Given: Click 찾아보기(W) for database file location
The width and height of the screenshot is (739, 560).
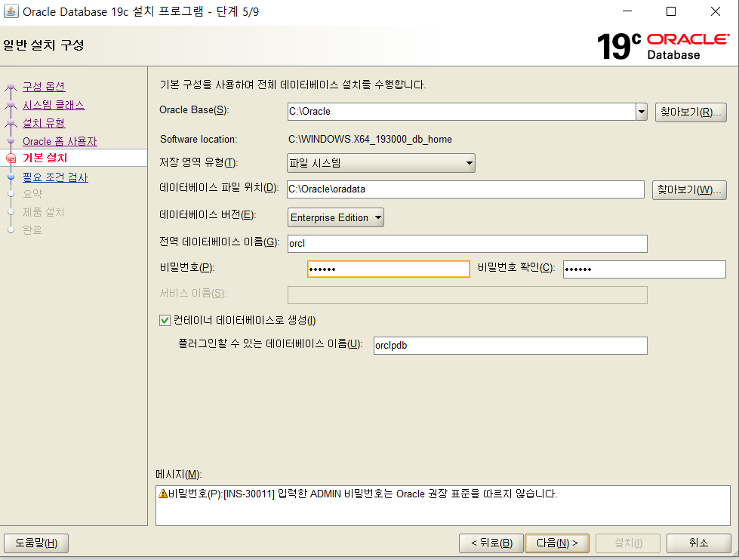Looking at the screenshot, I should coord(689,190).
